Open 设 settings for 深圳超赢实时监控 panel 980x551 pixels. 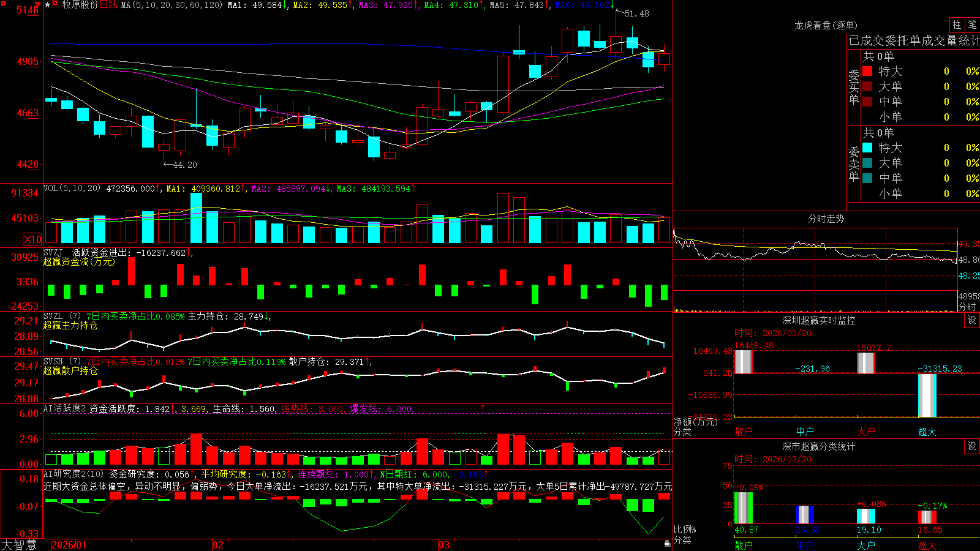(x=972, y=320)
